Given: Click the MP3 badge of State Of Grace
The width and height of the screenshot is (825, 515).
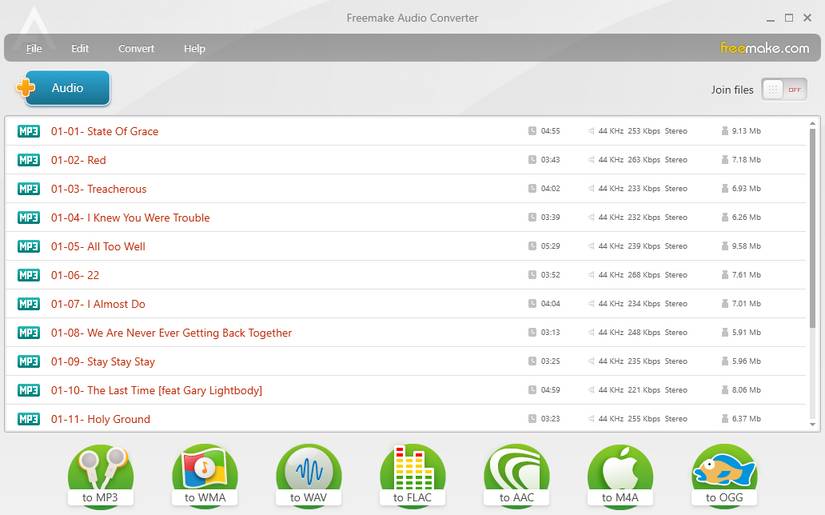Looking at the screenshot, I should pos(28,131).
